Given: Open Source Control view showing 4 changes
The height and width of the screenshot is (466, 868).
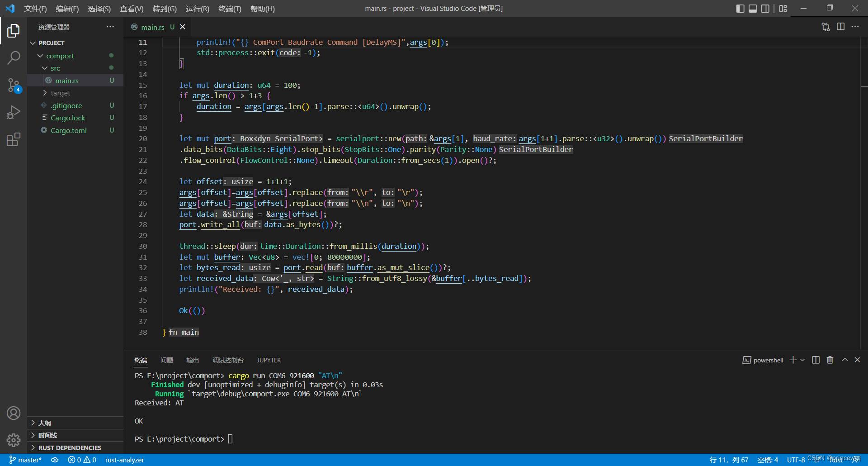Looking at the screenshot, I should [14, 85].
